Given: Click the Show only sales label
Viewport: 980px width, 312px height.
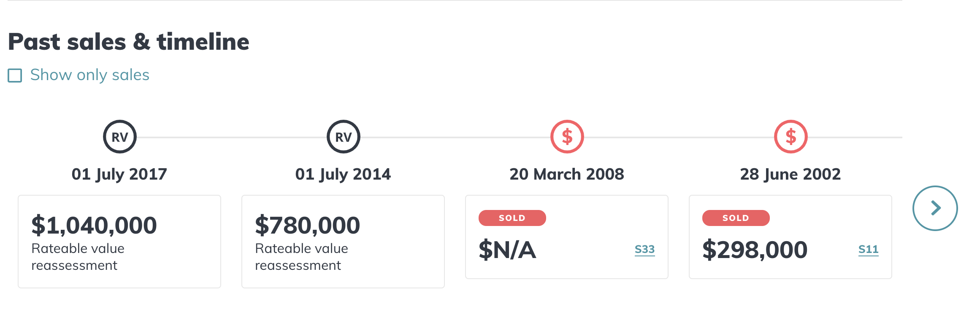Looking at the screenshot, I should tap(89, 75).
